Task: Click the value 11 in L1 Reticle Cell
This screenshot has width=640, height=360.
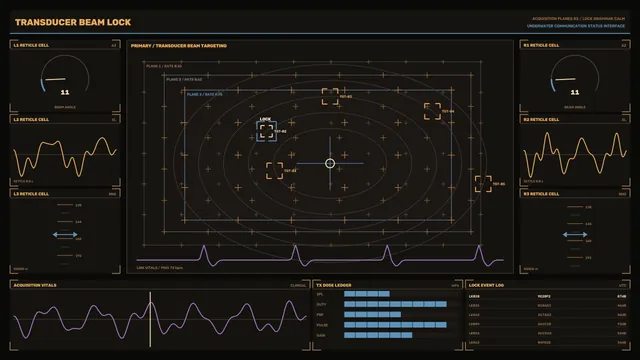Action: pos(65,93)
